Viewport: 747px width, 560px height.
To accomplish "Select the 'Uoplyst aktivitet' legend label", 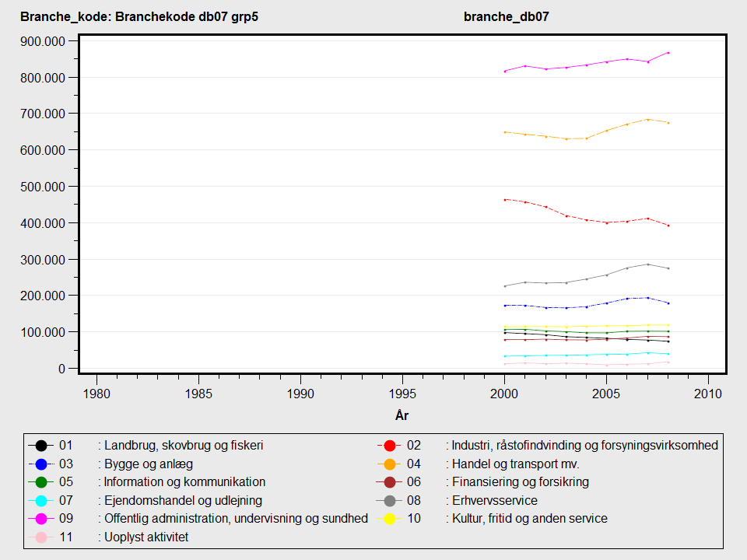I will [x=146, y=537].
